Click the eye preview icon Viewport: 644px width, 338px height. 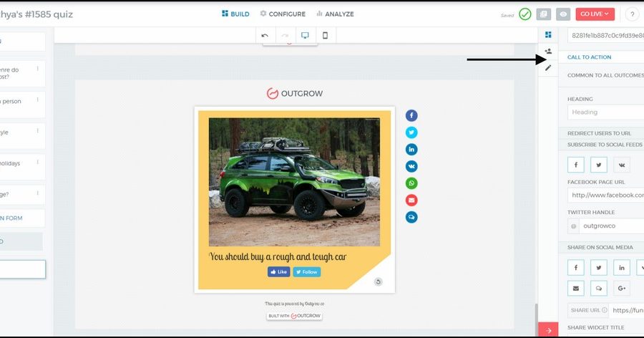pos(564,14)
